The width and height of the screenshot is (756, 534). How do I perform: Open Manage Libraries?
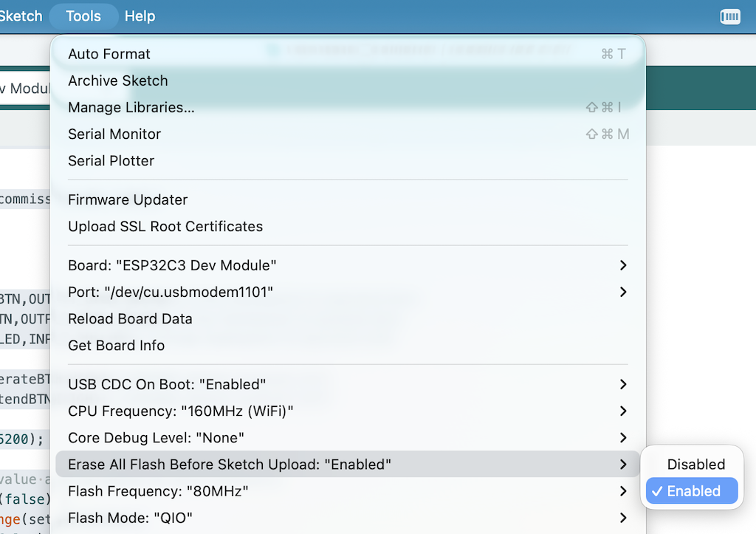click(131, 107)
